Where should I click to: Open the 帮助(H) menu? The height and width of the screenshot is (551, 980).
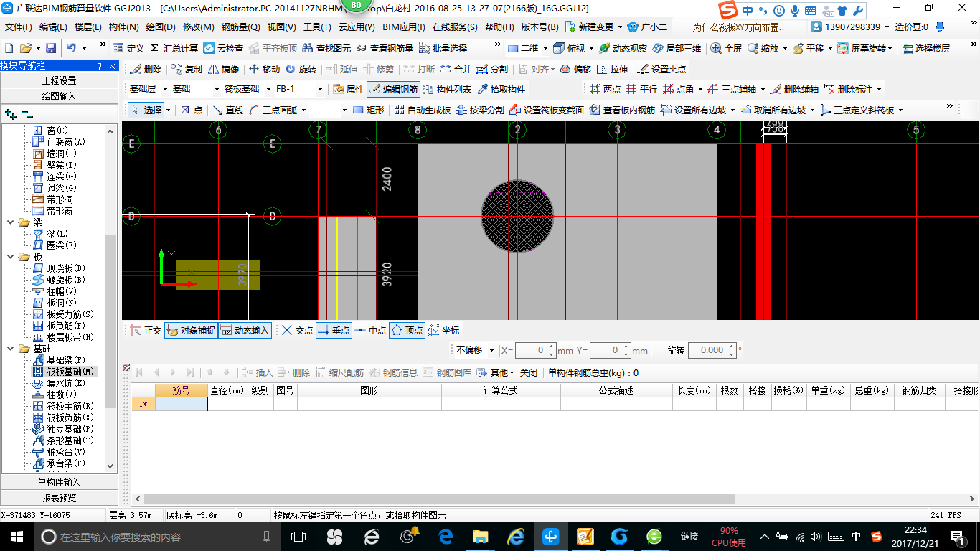pyautogui.click(x=499, y=27)
